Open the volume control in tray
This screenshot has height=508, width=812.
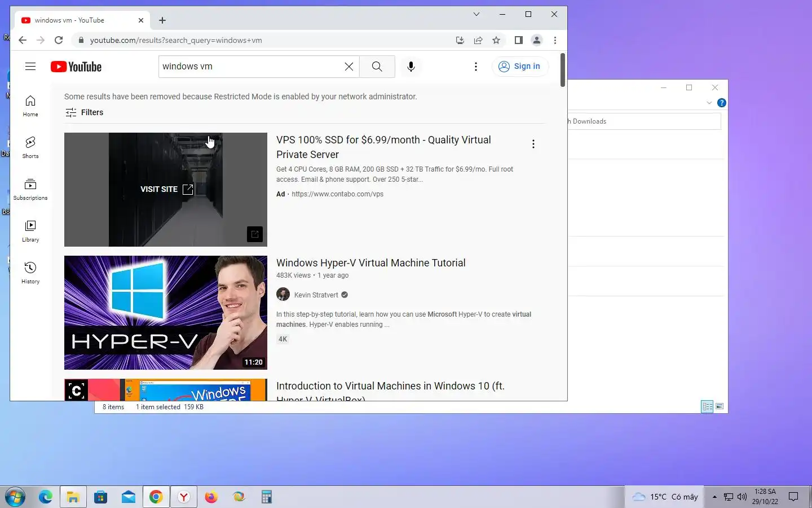pyautogui.click(x=742, y=497)
